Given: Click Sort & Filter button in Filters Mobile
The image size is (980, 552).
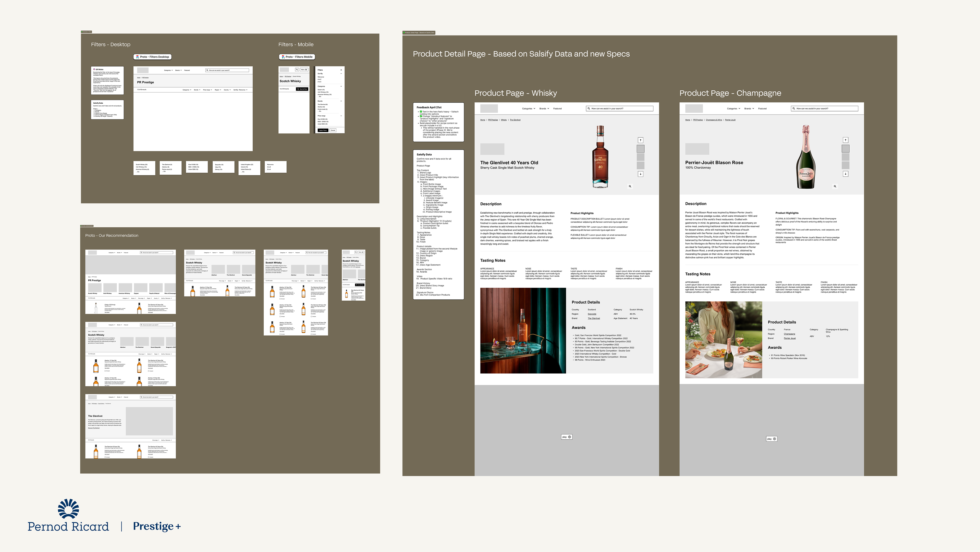Looking at the screenshot, I should click(302, 89).
